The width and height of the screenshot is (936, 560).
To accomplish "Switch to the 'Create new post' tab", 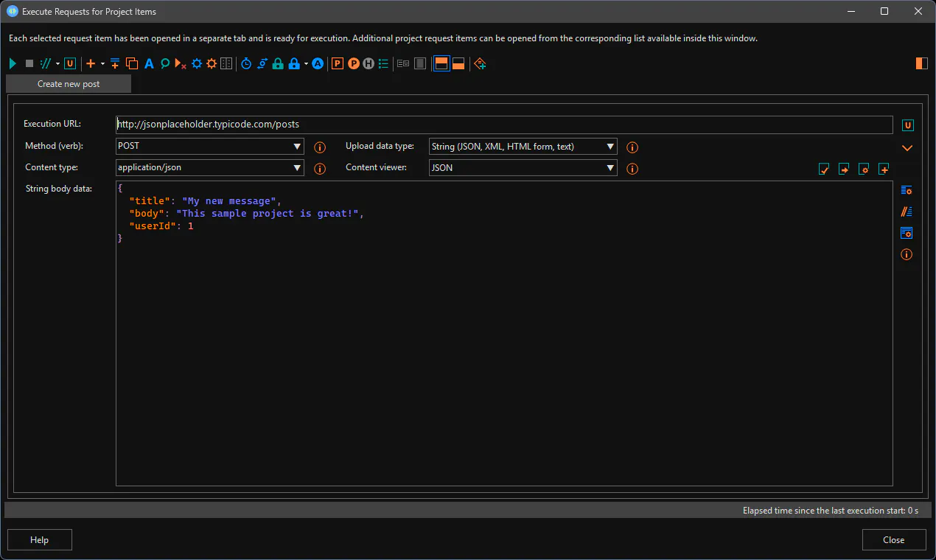I will (x=69, y=84).
